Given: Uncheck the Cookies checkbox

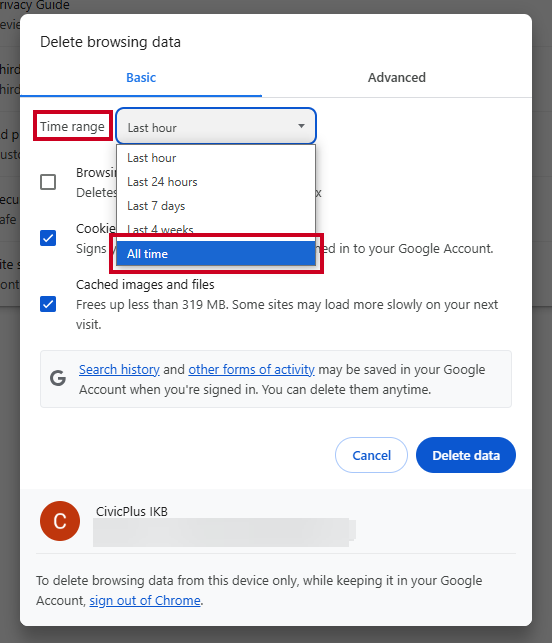Looking at the screenshot, I should point(48,238).
